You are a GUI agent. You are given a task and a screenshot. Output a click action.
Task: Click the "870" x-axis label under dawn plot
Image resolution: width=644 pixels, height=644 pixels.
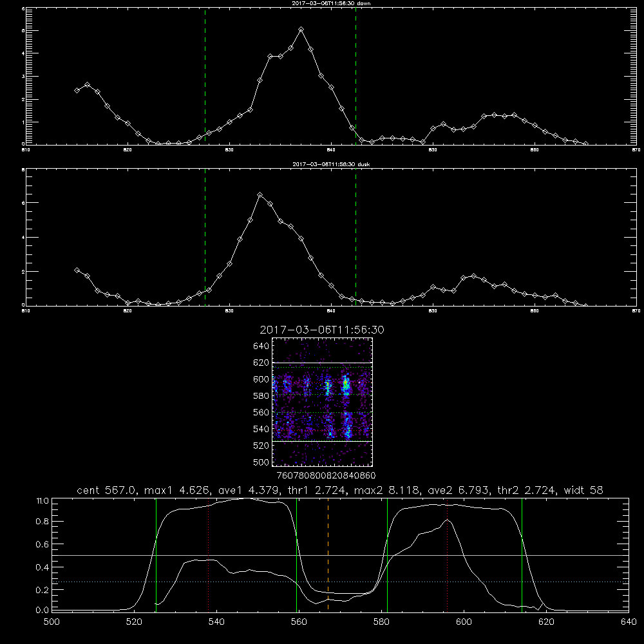636,150
